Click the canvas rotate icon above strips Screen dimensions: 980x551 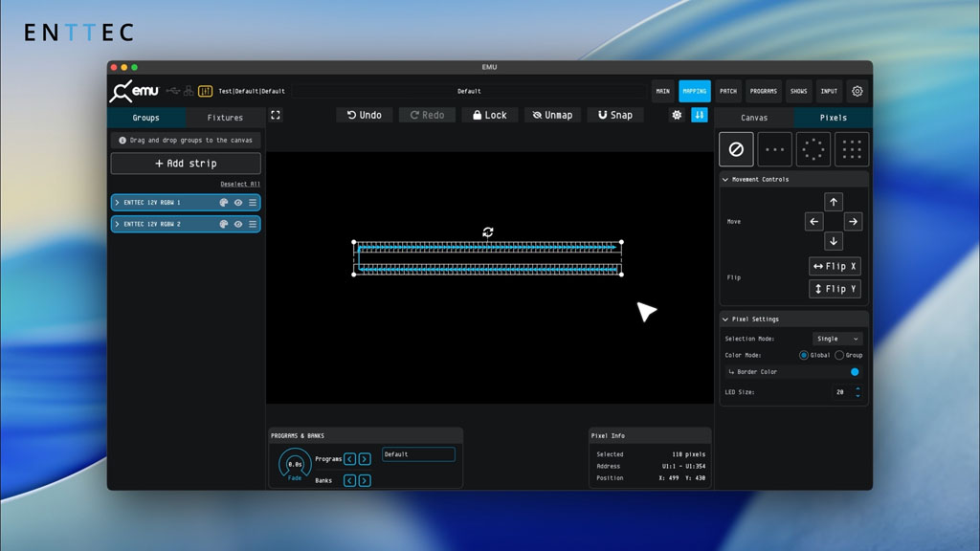pyautogui.click(x=488, y=232)
